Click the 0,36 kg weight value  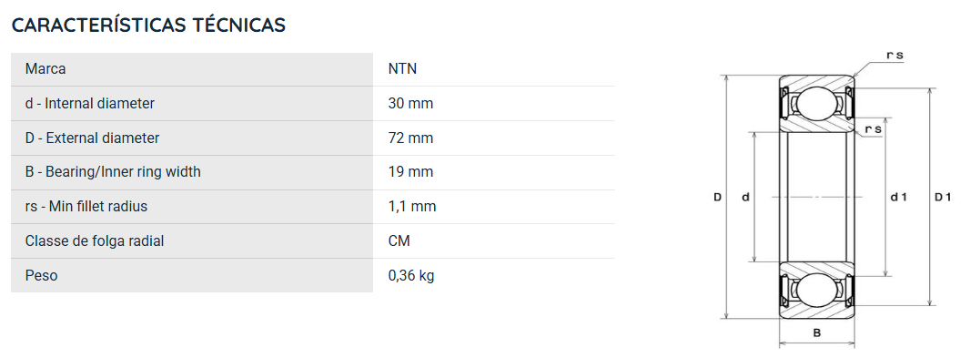pyautogui.click(x=411, y=275)
